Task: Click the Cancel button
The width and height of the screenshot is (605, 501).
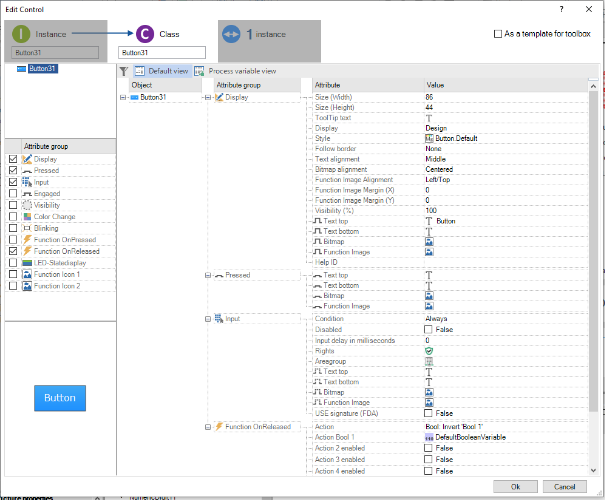Action: point(564,487)
